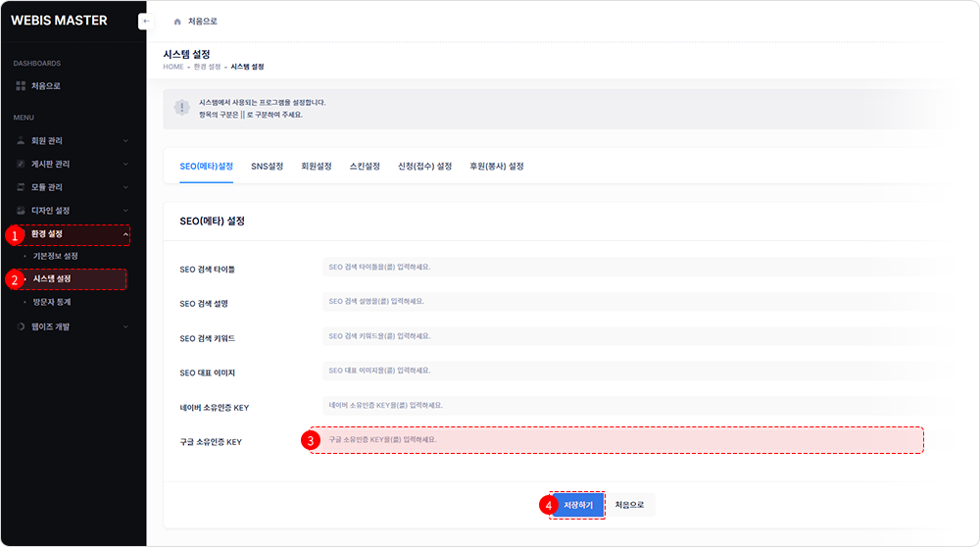Open 기본정보 설정 in sidebar
980x547 pixels.
[x=56, y=256]
